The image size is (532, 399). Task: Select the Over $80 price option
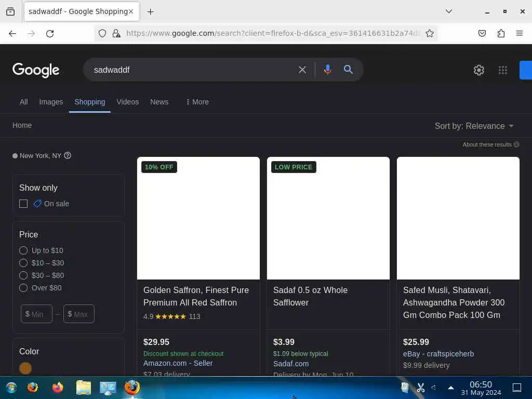coord(23,288)
